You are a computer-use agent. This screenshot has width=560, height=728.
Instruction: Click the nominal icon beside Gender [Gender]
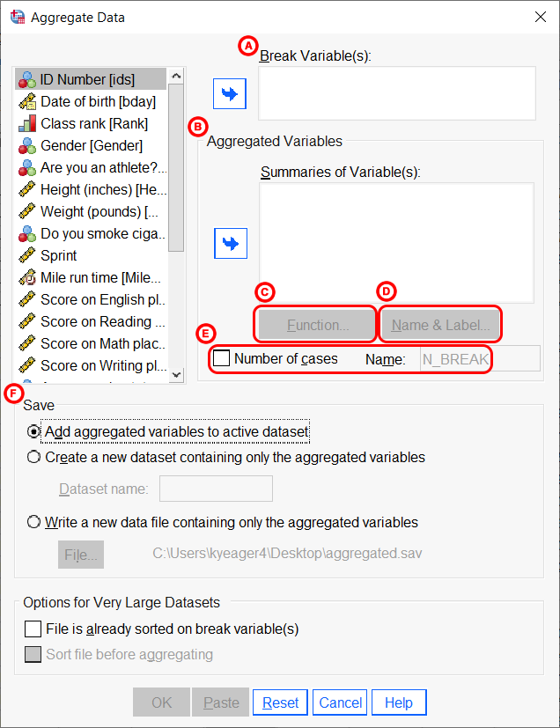(27, 145)
